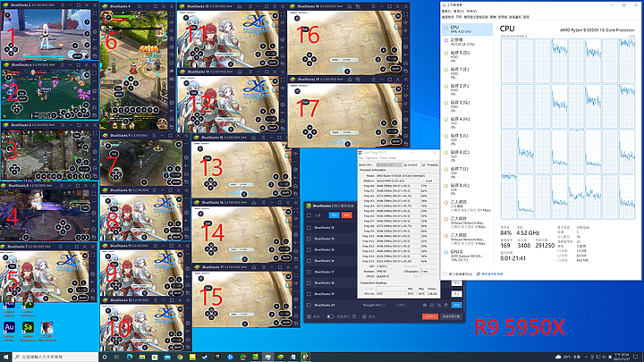644x362 pixels.
Task: Click new instance button in BlueStacks manager
Action: [x=451, y=316]
